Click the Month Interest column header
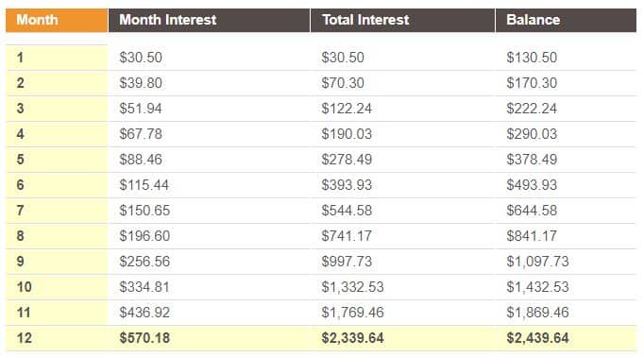 tap(209, 20)
